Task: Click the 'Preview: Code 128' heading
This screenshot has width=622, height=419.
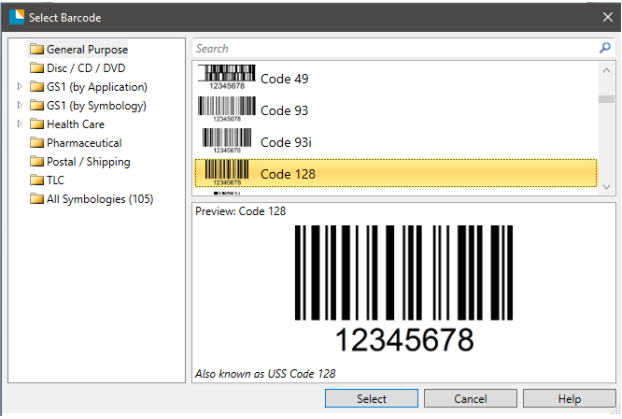Action: (x=240, y=211)
